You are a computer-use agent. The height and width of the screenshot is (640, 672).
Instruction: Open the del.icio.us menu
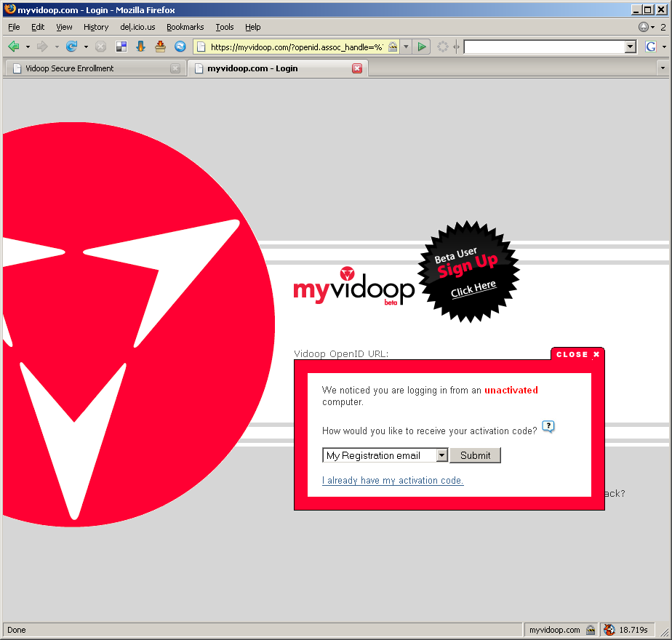(137, 27)
